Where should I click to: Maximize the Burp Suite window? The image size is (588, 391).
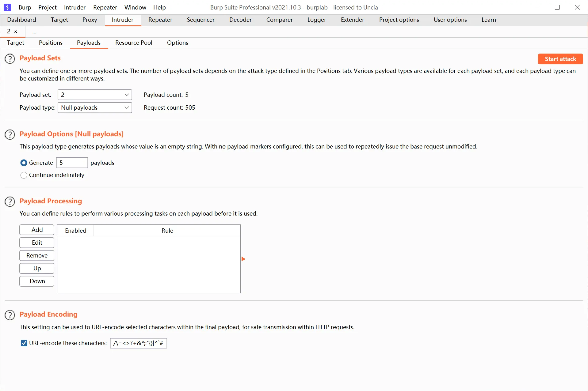(x=557, y=7)
